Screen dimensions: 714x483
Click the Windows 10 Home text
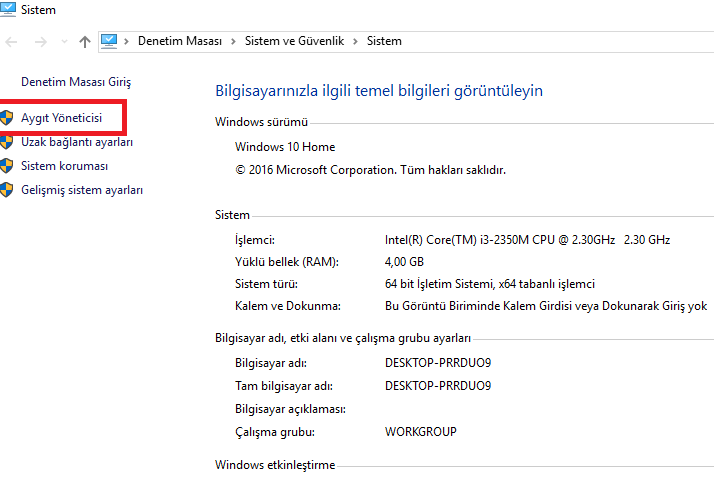pyautogui.click(x=285, y=147)
